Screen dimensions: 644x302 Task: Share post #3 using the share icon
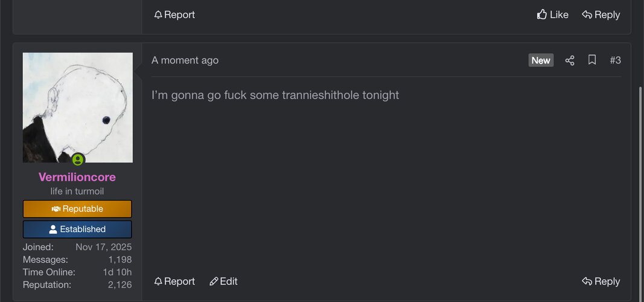click(x=570, y=60)
